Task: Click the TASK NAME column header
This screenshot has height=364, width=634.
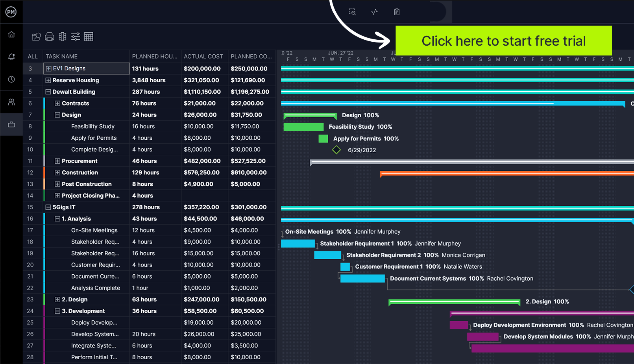Action: (61, 56)
